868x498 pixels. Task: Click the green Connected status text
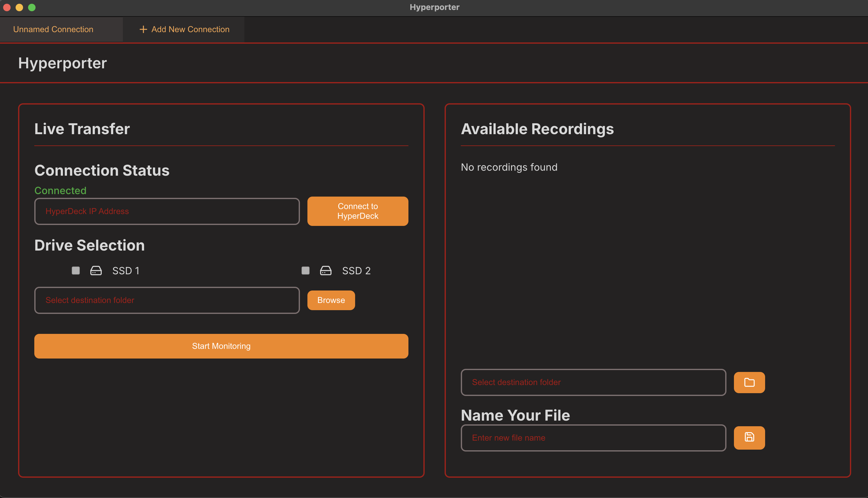click(60, 191)
